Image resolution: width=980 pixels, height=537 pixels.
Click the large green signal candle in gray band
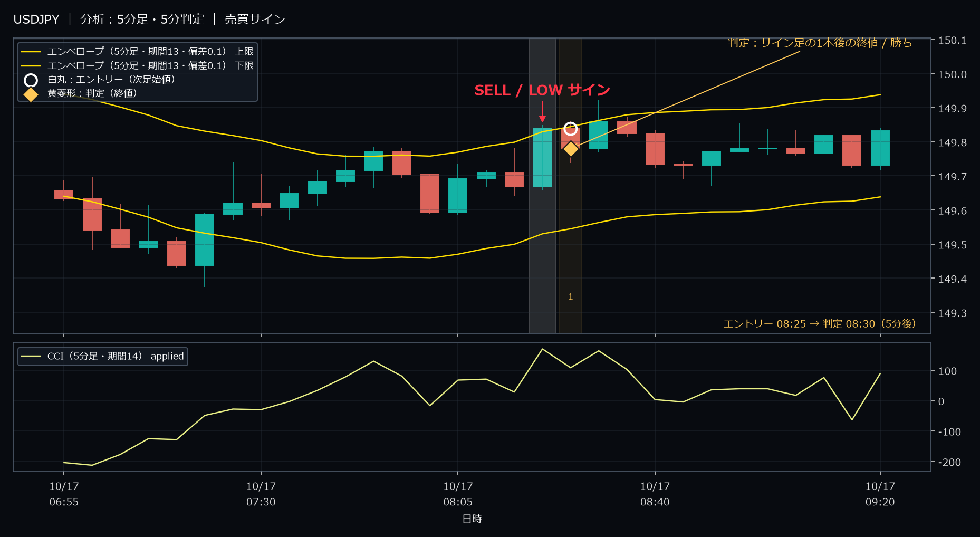(x=542, y=158)
